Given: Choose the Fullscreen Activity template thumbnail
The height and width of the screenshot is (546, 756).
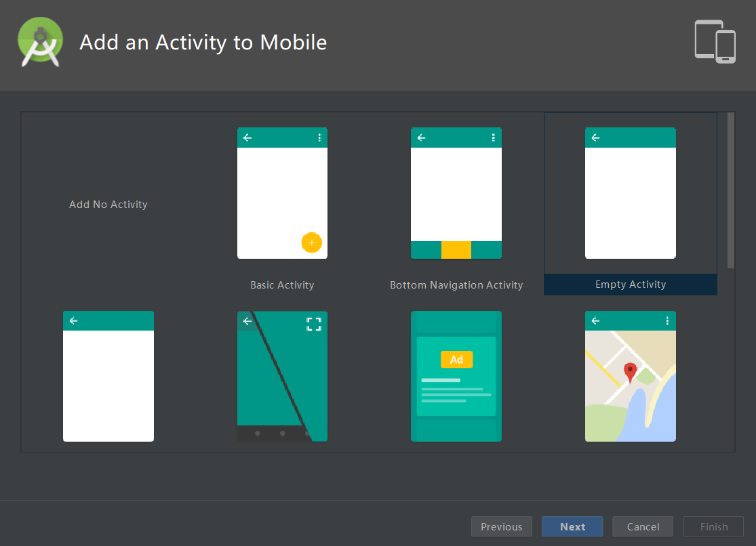Looking at the screenshot, I should tap(282, 377).
